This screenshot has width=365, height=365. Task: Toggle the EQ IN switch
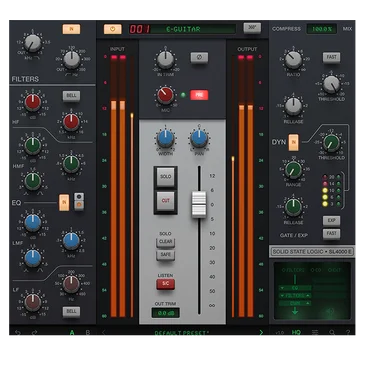tap(64, 202)
